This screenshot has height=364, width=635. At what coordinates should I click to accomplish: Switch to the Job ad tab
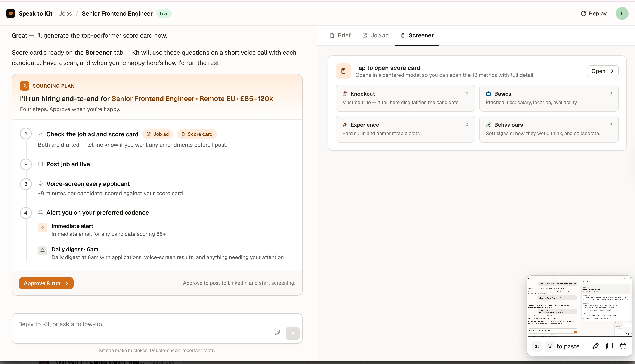point(375,35)
